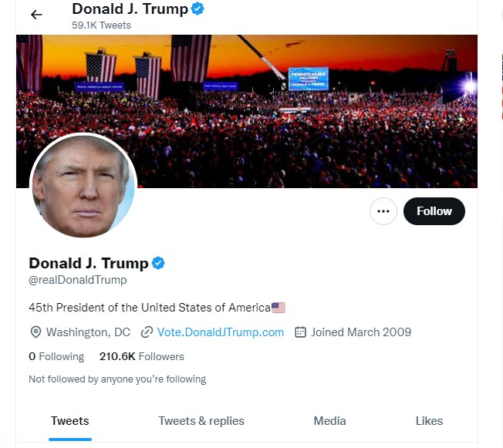Open the circular profile picture
Image resolution: width=503 pixels, height=448 pixels.
click(83, 187)
